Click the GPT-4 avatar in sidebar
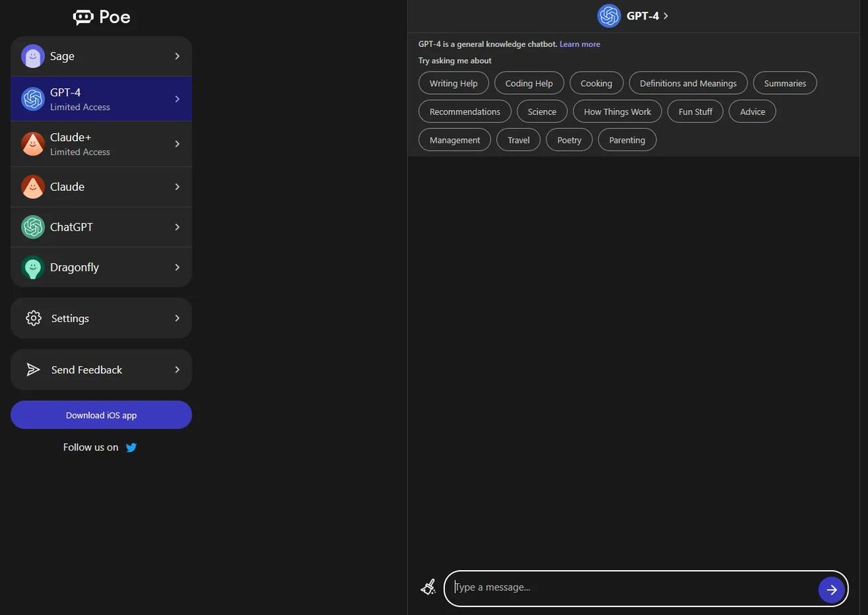This screenshot has height=615, width=868. pyautogui.click(x=33, y=99)
